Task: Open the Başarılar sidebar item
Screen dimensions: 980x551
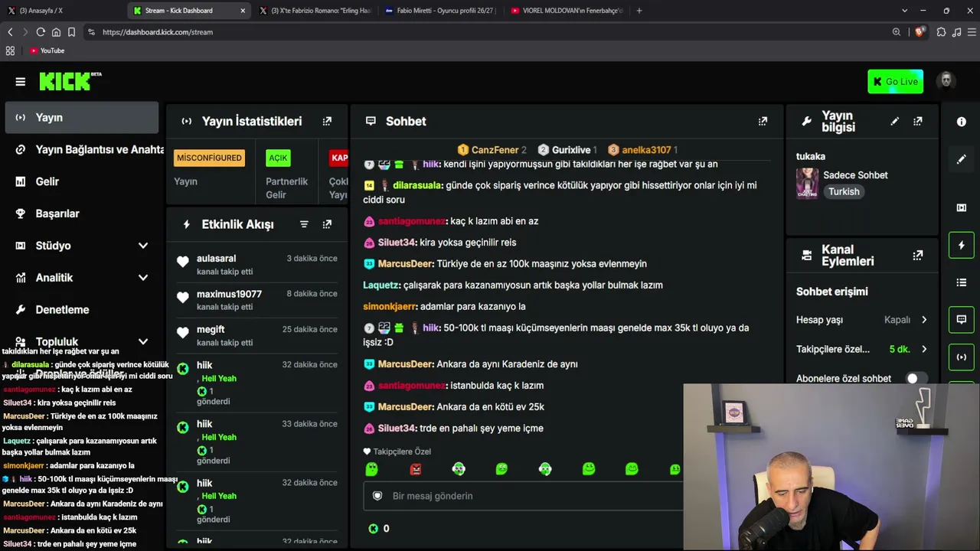Action: click(x=81, y=214)
